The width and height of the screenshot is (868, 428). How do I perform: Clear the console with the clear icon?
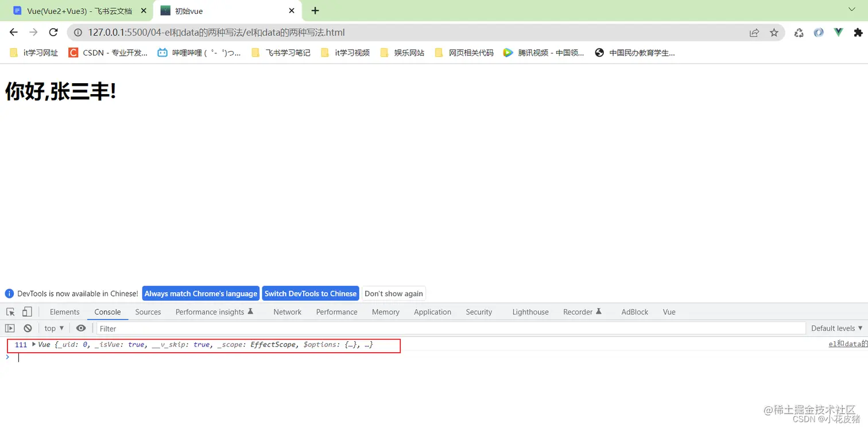point(28,328)
